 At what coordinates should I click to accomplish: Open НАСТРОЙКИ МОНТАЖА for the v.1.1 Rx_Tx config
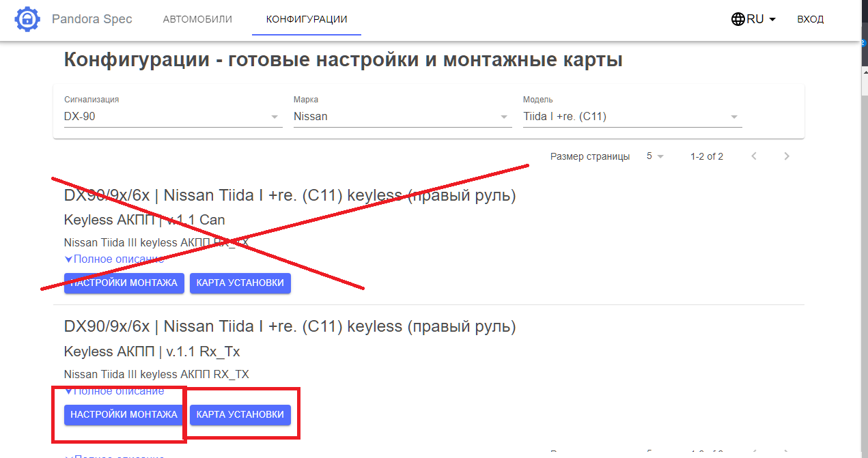(124, 414)
